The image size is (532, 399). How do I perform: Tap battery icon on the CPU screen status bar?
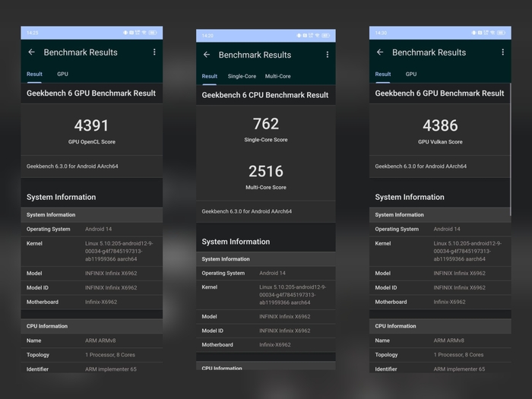pyautogui.click(x=326, y=36)
